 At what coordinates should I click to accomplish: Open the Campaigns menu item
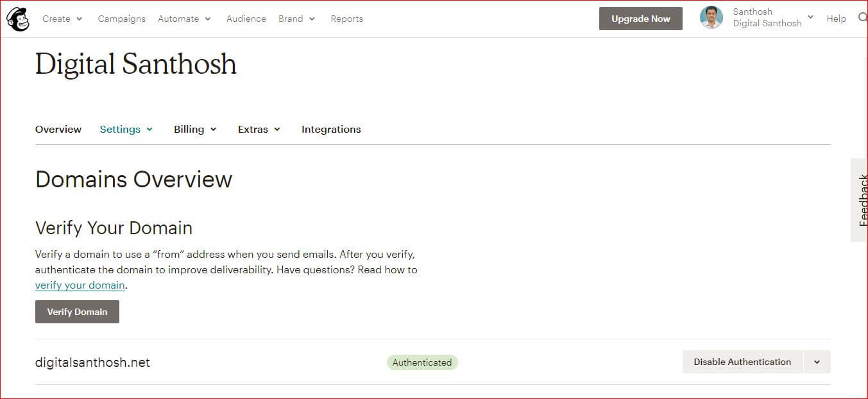point(122,19)
